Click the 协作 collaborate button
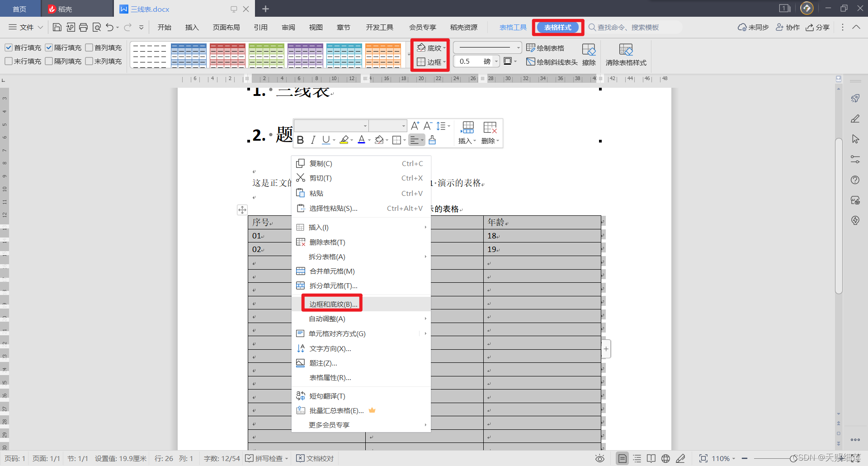The height and width of the screenshot is (466, 868). pos(788,27)
